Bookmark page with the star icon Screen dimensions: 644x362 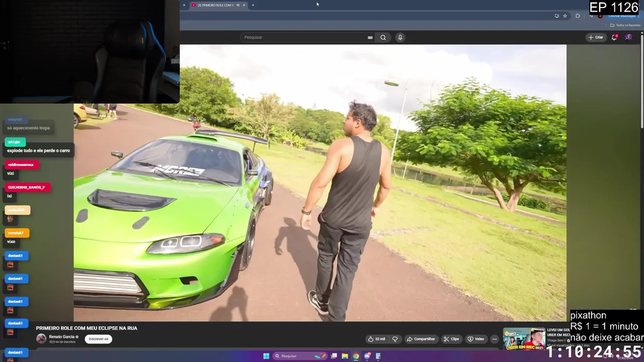tap(565, 16)
